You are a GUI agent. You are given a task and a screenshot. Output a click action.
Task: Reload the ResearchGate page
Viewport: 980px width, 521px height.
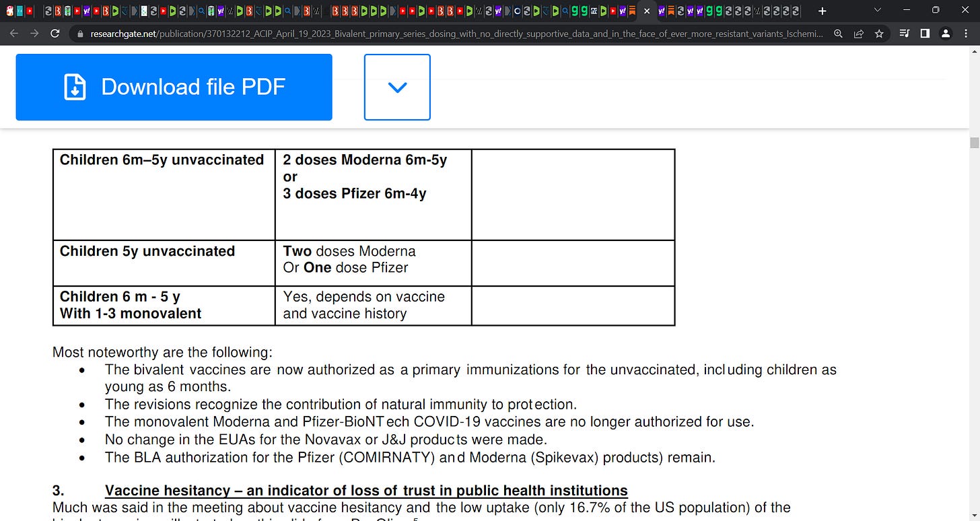click(55, 34)
